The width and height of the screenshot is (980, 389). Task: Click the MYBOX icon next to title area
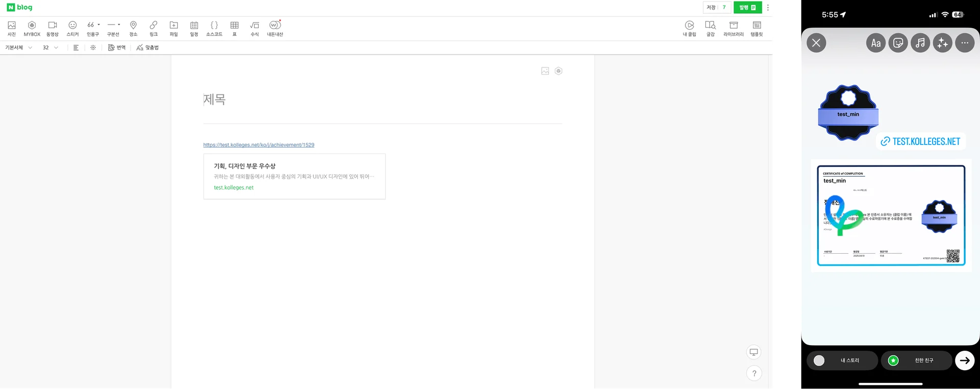(558, 71)
